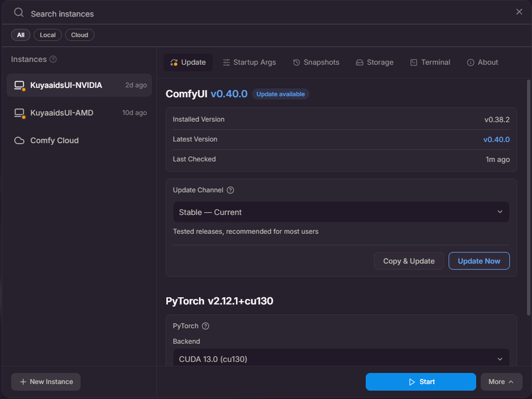Open the CUDA 13.0 (cu130) backend dropdown
Image resolution: width=532 pixels, height=399 pixels.
tap(341, 358)
